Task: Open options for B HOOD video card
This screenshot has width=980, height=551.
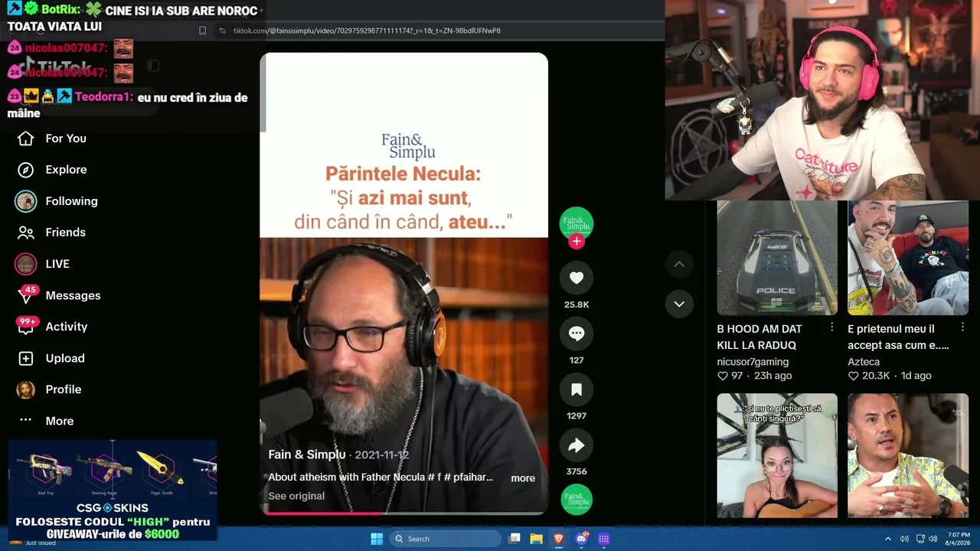Action: [832, 328]
